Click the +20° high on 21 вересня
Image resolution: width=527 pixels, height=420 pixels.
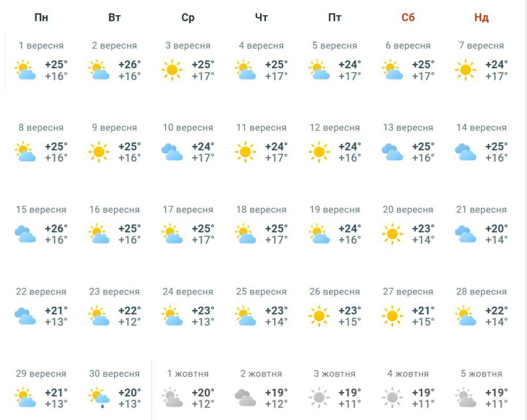[497, 228]
